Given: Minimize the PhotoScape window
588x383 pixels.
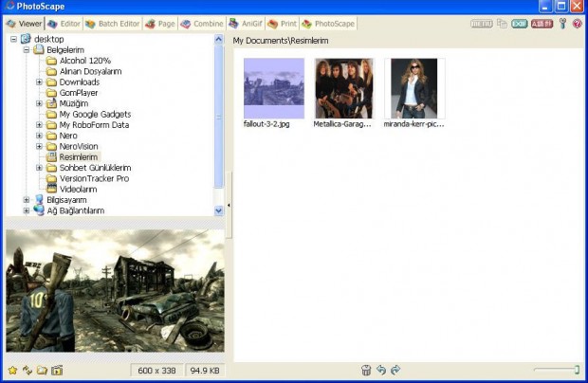Looking at the screenshot, I should 545,6.
